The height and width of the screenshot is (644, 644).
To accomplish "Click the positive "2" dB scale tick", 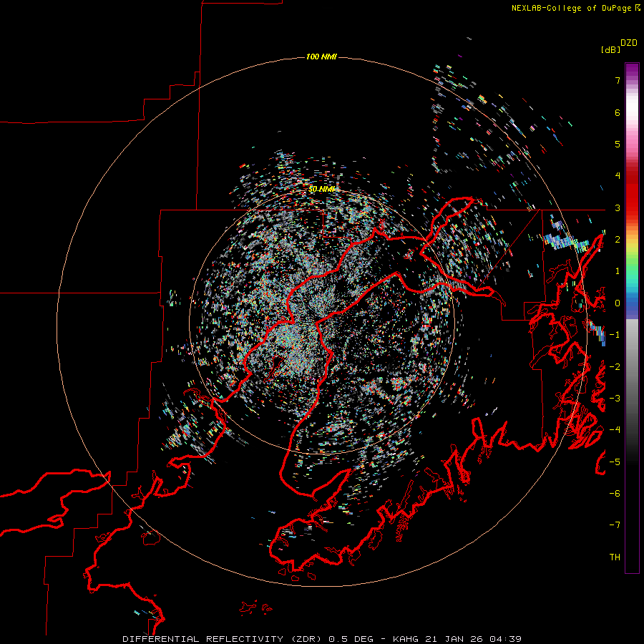I will [x=618, y=240].
